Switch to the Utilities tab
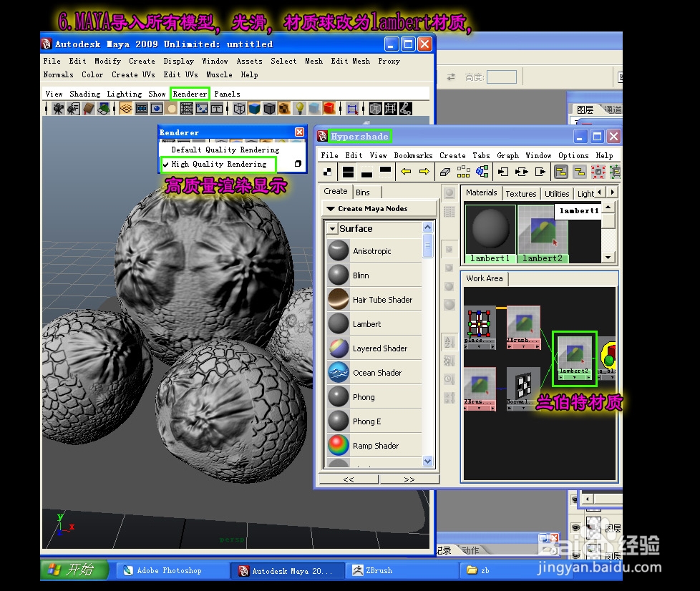 click(x=557, y=194)
